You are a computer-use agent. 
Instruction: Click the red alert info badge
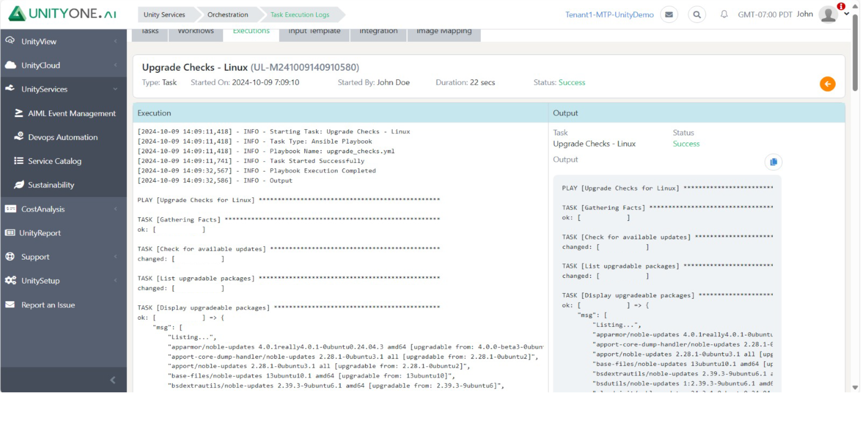point(841,6)
